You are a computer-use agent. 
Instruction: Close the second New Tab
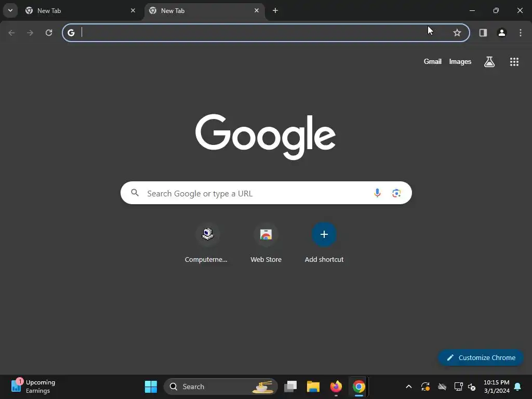pyautogui.click(x=257, y=10)
